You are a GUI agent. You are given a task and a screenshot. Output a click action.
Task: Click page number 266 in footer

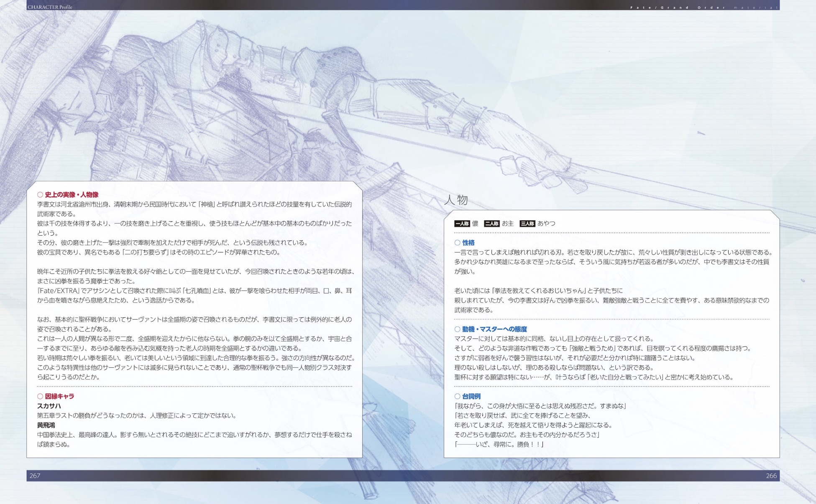coord(771,476)
